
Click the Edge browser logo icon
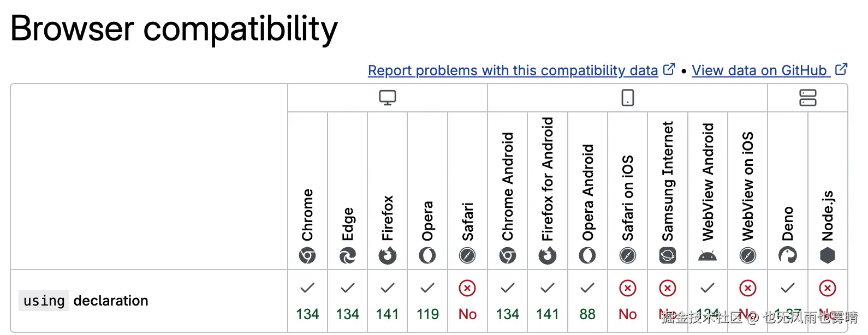pos(348,255)
